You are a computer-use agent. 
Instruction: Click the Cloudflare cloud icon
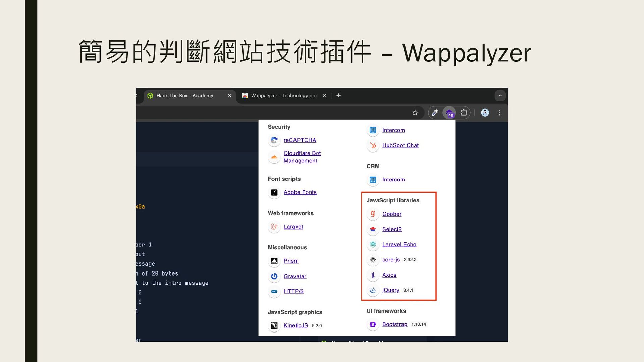click(x=274, y=157)
